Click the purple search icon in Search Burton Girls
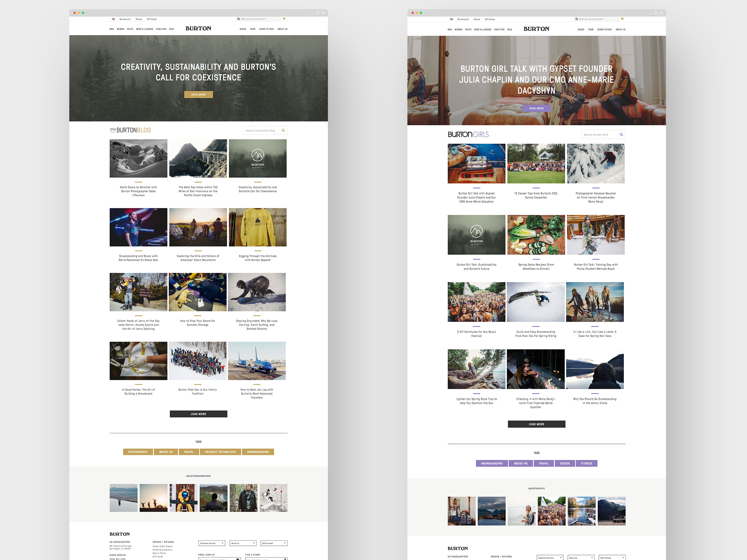The height and width of the screenshot is (560, 747). click(621, 134)
